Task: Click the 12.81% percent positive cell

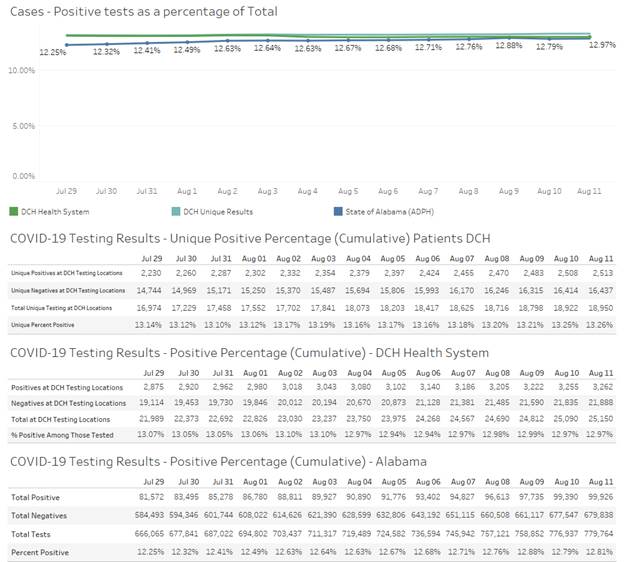Action: 599,552
